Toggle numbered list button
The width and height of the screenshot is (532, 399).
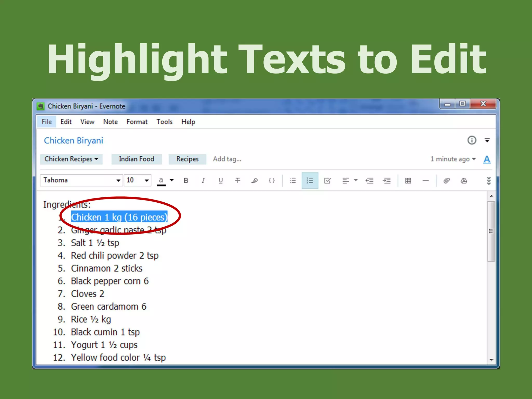[x=310, y=181]
